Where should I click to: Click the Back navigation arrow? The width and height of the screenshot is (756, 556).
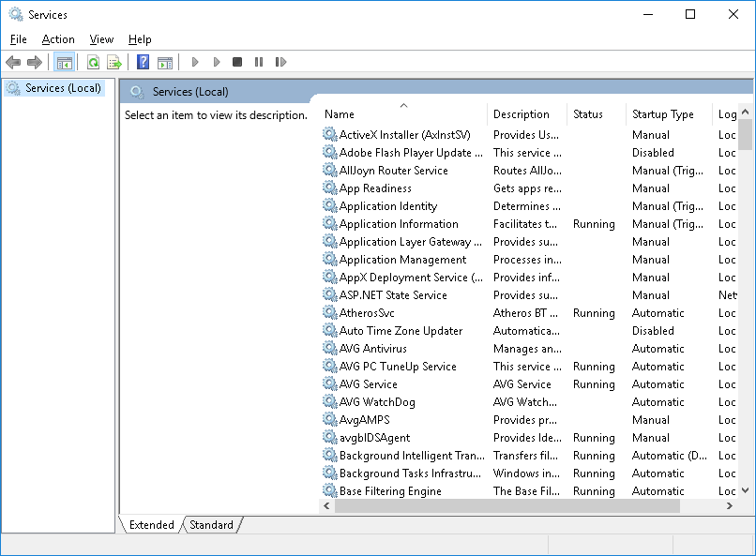point(13,62)
